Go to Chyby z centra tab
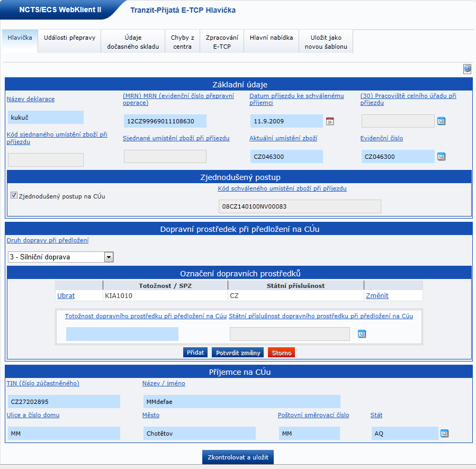 [x=182, y=42]
